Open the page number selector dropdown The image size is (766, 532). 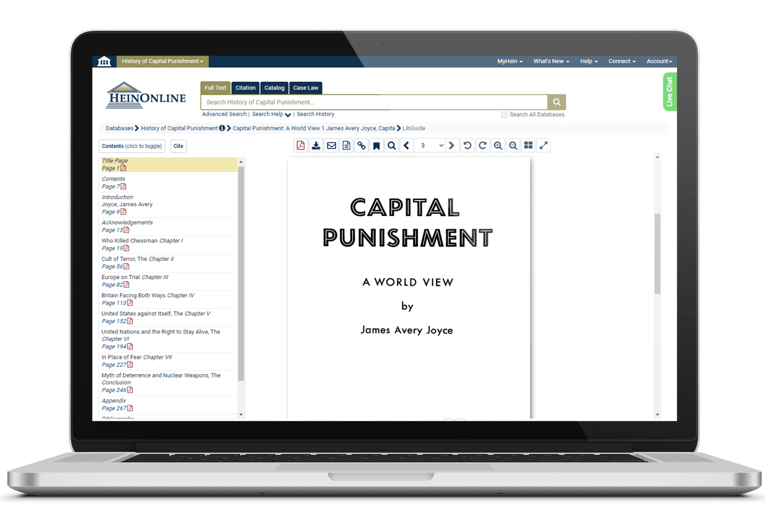coord(429,146)
